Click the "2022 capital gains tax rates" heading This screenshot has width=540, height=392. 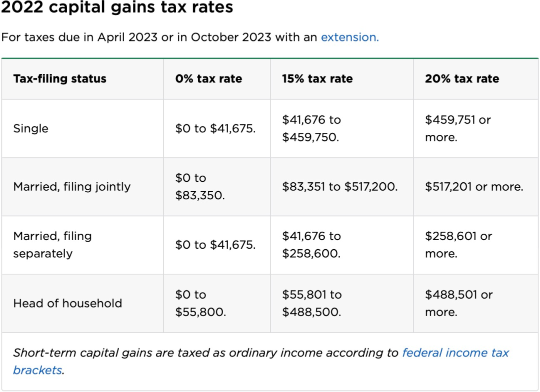pos(117,7)
